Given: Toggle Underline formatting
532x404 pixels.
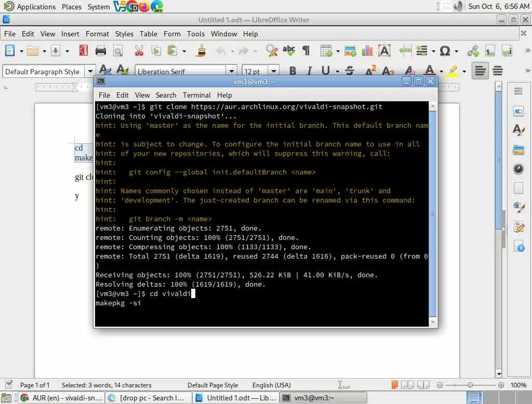Looking at the screenshot, I should click(x=326, y=71).
